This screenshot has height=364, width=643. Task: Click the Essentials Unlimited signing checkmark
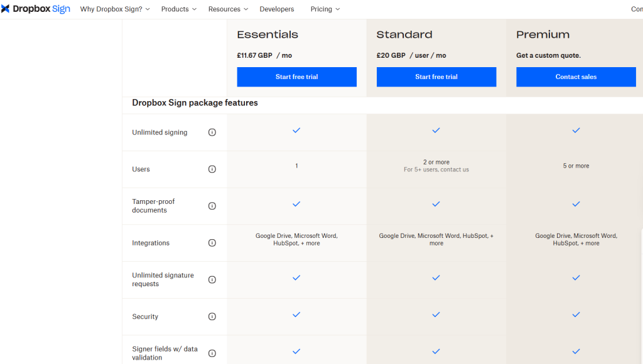tap(296, 131)
